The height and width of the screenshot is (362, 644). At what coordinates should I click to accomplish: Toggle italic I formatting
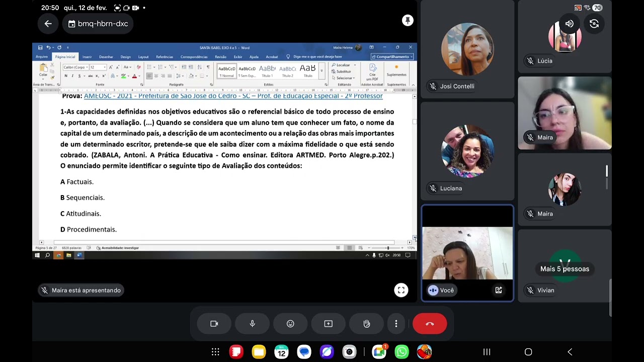(x=72, y=76)
